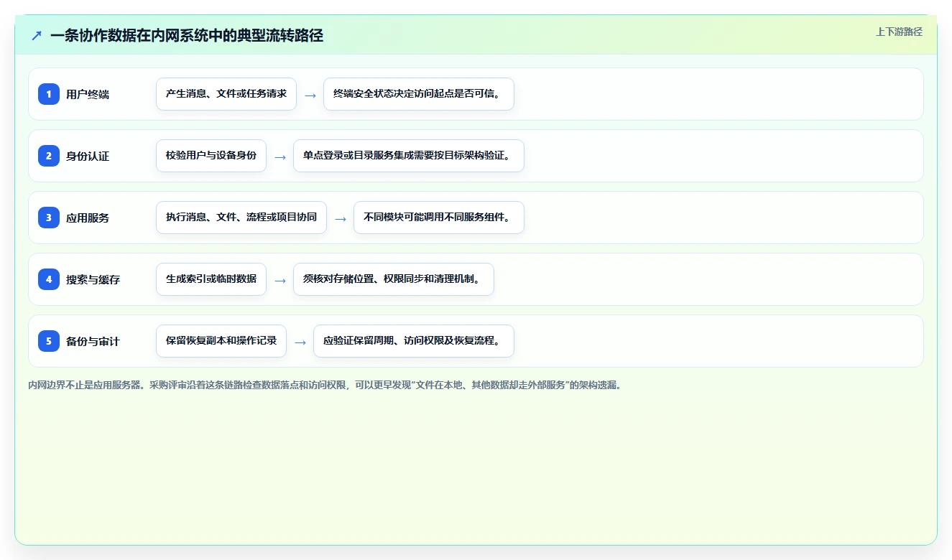Click the 执行消息、文件、流程或项目协同 box

241,218
